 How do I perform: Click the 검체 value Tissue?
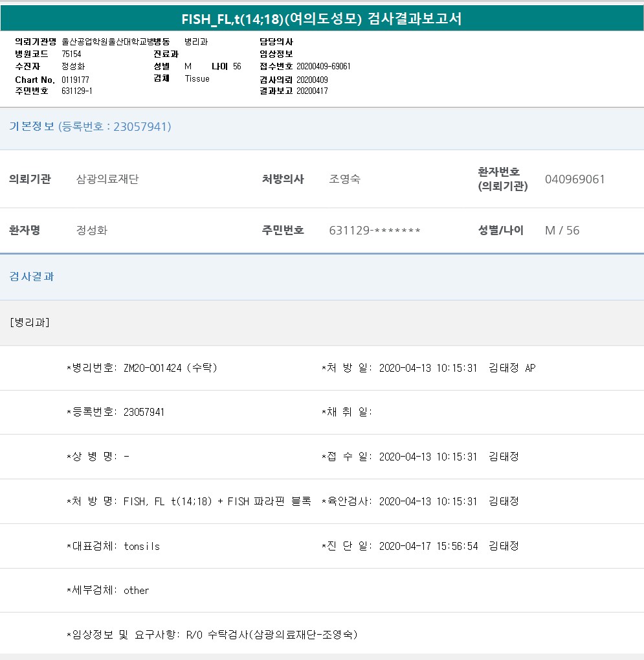[197, 78]
